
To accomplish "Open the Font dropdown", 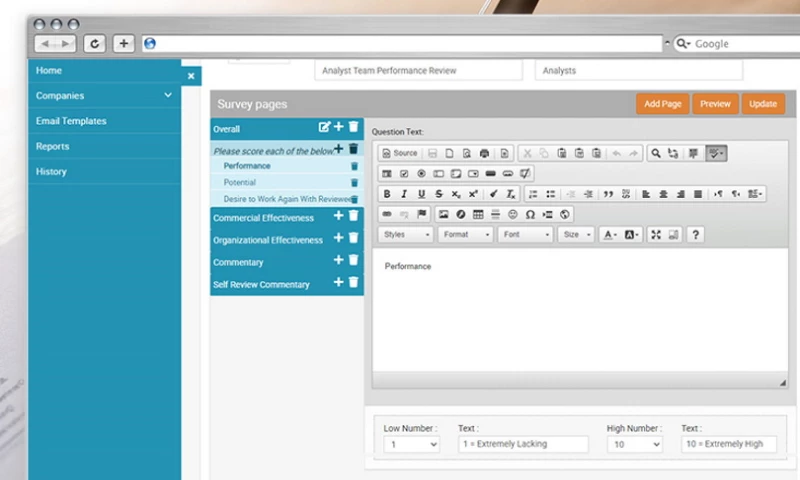I will pos(526,235).
